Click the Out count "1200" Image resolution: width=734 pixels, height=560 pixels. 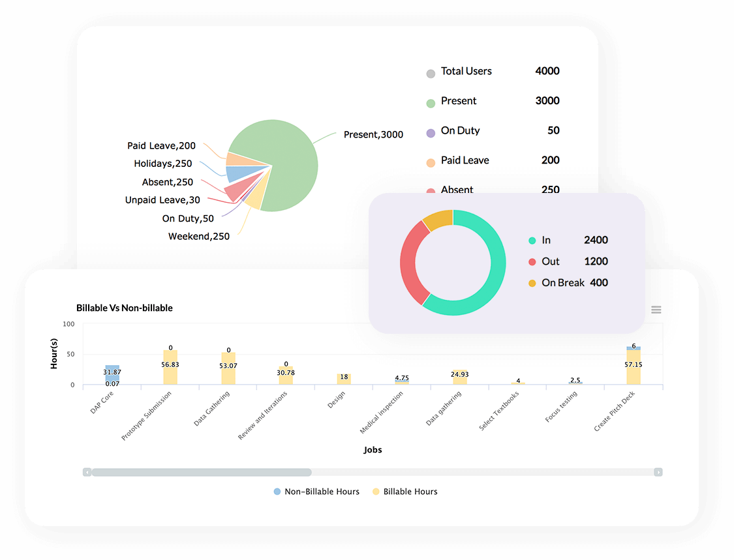(x=596, y=261)
